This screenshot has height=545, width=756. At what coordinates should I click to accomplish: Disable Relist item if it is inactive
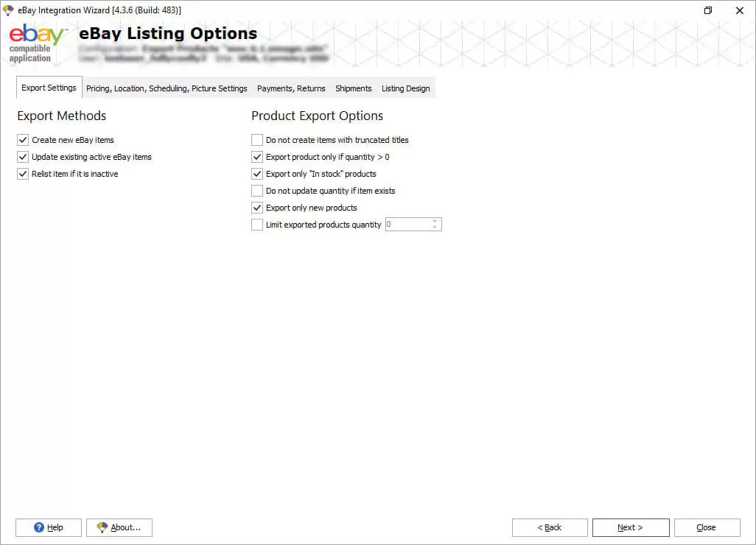point(23,174)
